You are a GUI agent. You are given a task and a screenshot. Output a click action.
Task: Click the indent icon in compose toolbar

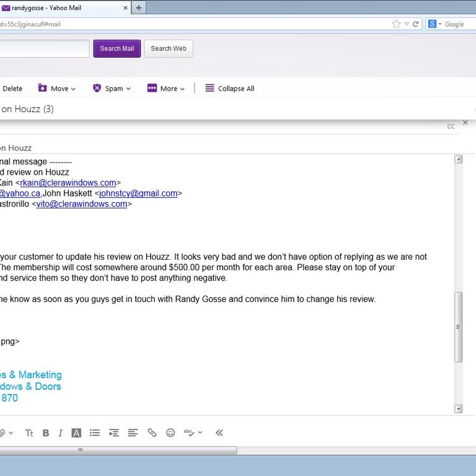[x=113, y=433]
